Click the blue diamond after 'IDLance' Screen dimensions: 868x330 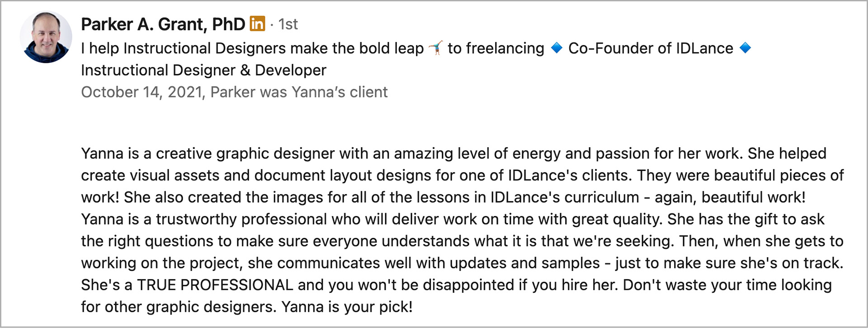click(x=745, y=48)
